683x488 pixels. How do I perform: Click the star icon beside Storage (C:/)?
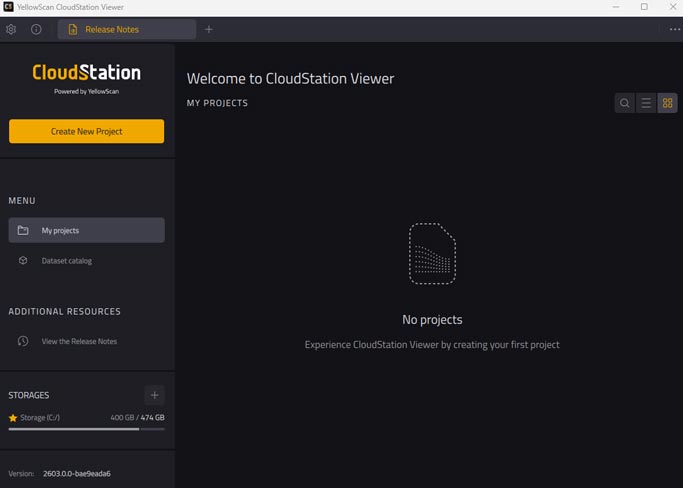(13, 418)
